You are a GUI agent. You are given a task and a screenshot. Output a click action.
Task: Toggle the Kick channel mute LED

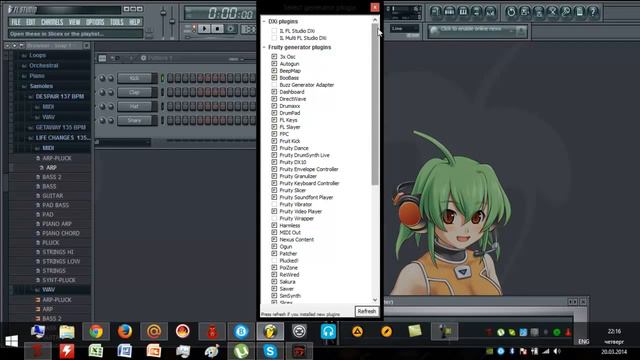162,78
